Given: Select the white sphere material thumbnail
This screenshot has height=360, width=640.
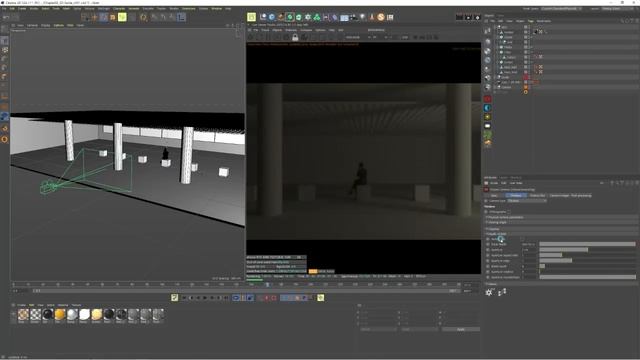Looking at the screenshot, I should point(84,314).
